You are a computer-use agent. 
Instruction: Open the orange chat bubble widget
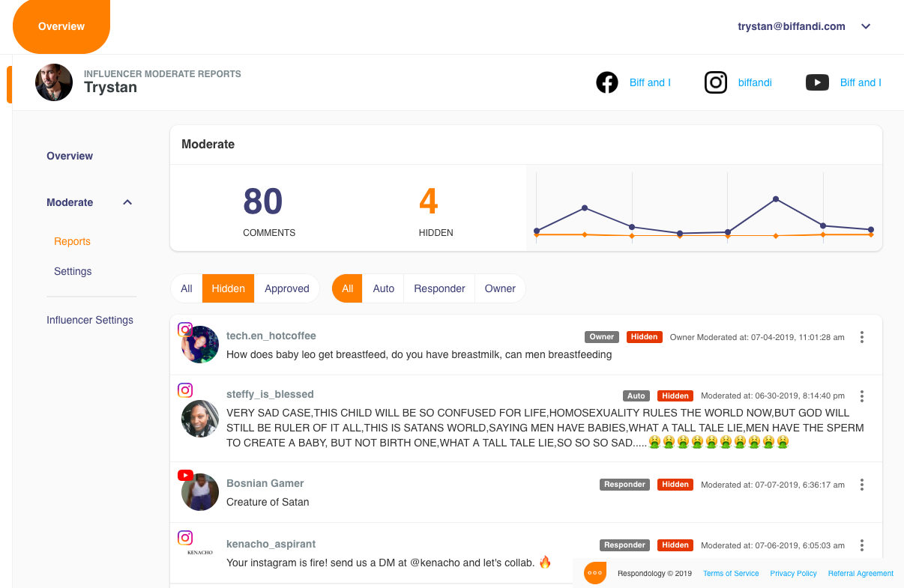(595, 573)
